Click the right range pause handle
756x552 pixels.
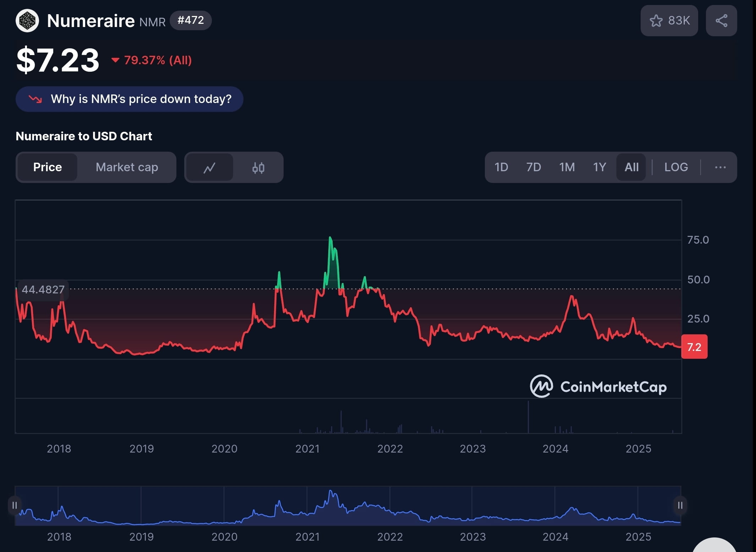point(680,505)
